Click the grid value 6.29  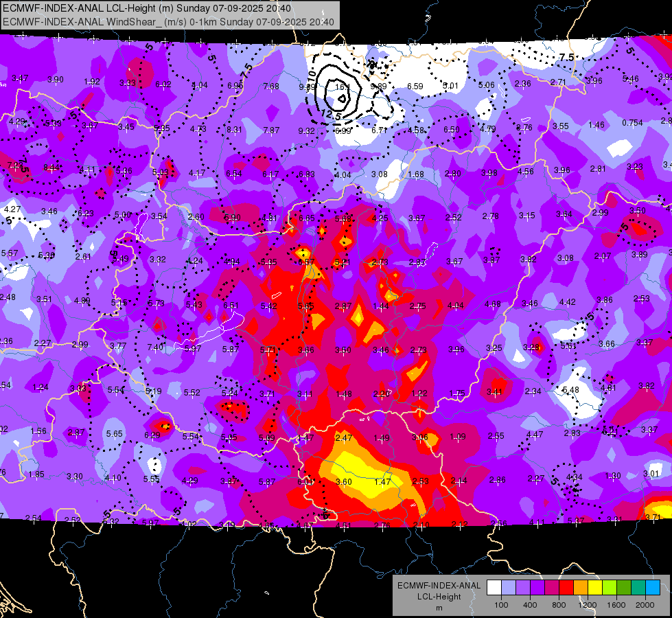tap(152, 435)
